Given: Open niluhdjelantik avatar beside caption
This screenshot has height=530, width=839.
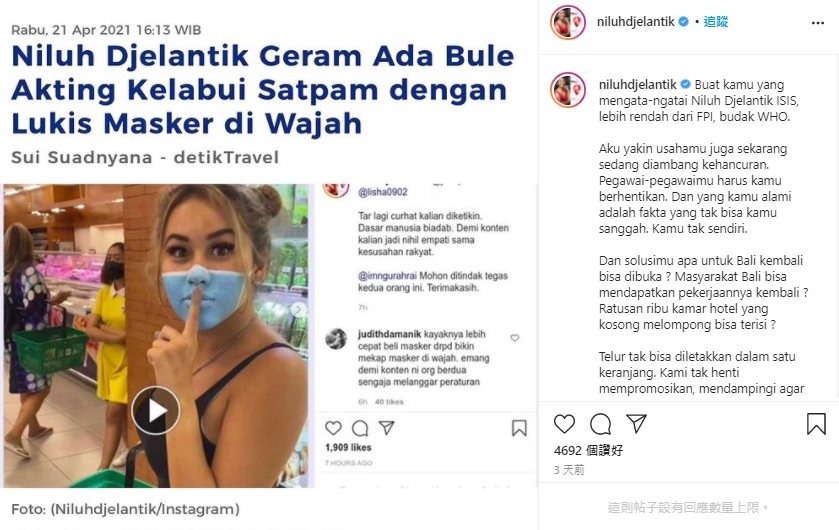Looking at the screenshot, I should click(x=568, y=90).
